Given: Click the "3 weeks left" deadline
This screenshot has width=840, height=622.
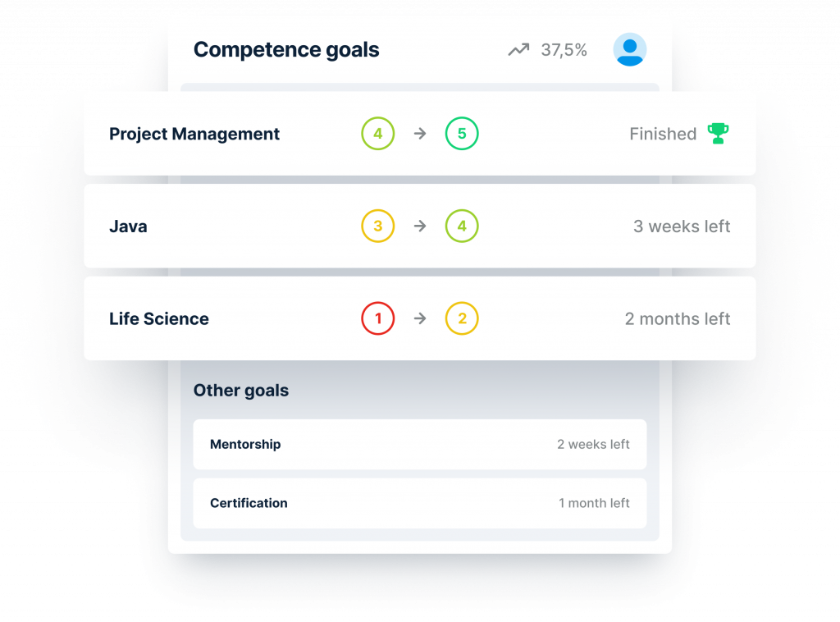Looking at the screenshot, I should pos(682,226).
